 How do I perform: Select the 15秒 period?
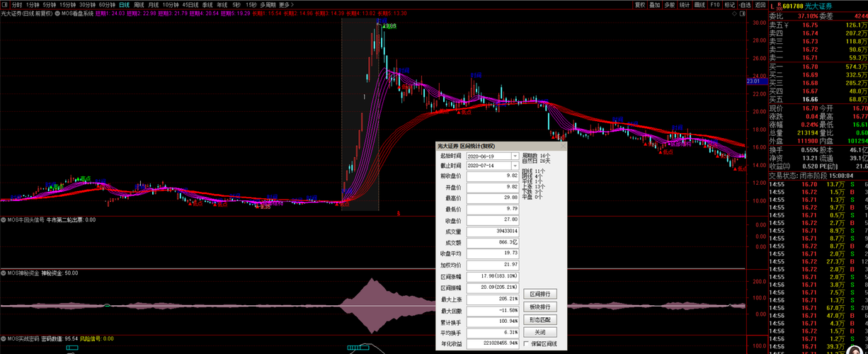[251, 4]
